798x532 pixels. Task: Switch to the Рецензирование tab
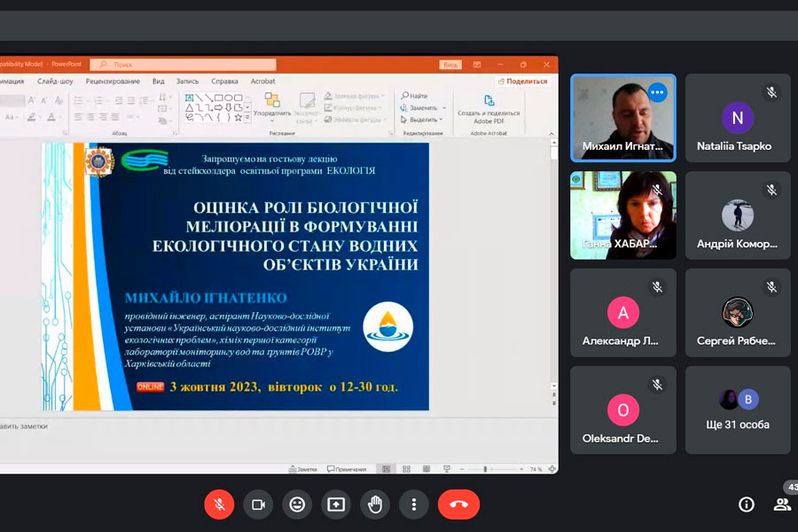pos(113,81)
